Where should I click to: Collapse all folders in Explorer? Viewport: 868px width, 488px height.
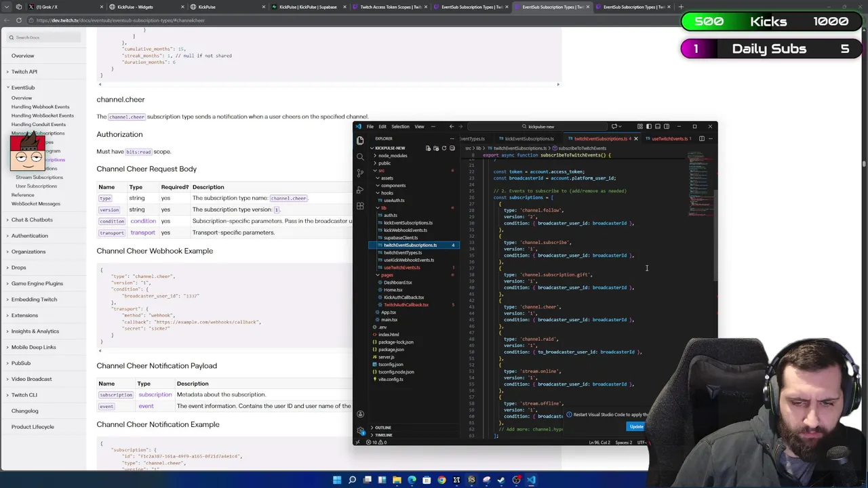coord(452,148)
